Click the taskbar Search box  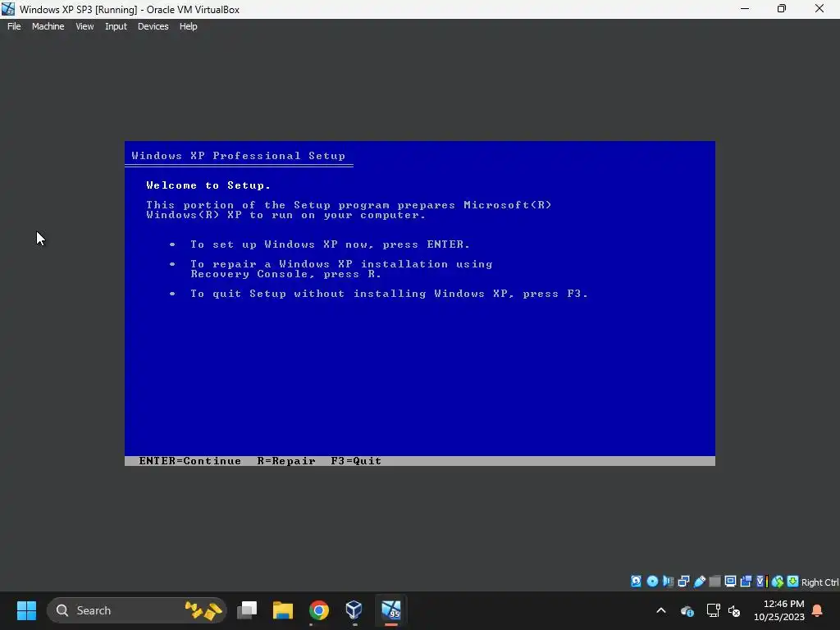click(137, 610)
